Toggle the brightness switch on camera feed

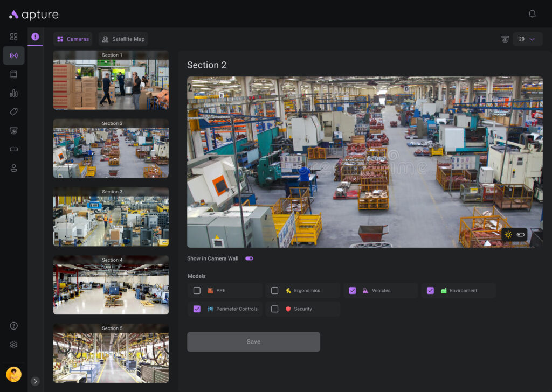click(520, 235)
